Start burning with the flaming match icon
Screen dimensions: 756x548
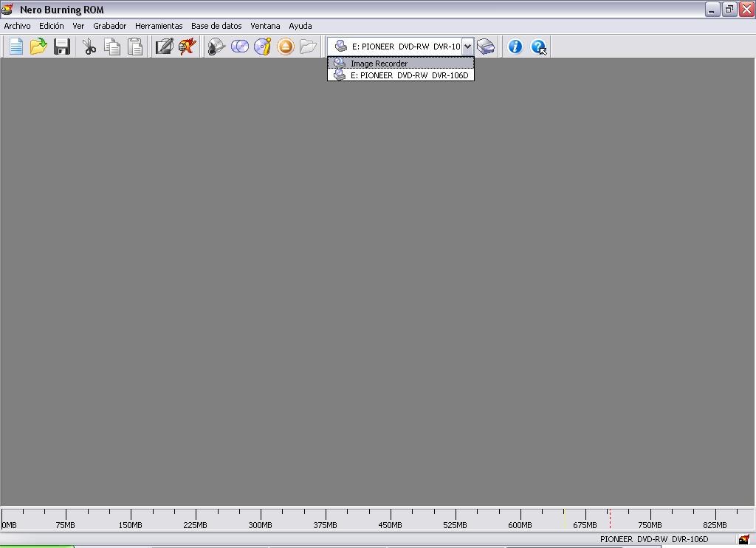pos(187,47)
